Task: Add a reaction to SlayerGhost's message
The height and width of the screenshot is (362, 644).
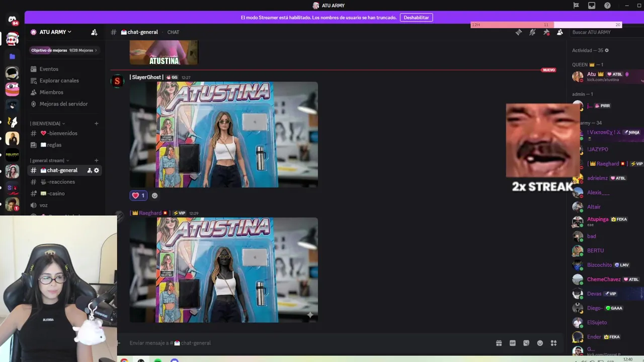Action: 154,196
